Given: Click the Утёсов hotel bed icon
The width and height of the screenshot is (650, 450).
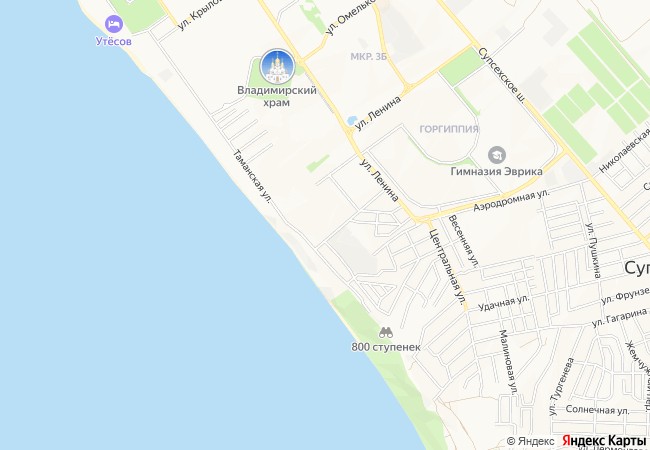Looking at the screenshot, I should coord(114,24).
